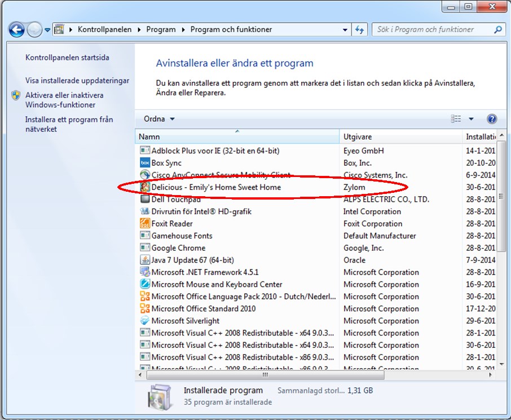
Task: Open Aktivera eller inaktivera Windows-funktioner
Action: pyautogui.click(x=64, y=100)
